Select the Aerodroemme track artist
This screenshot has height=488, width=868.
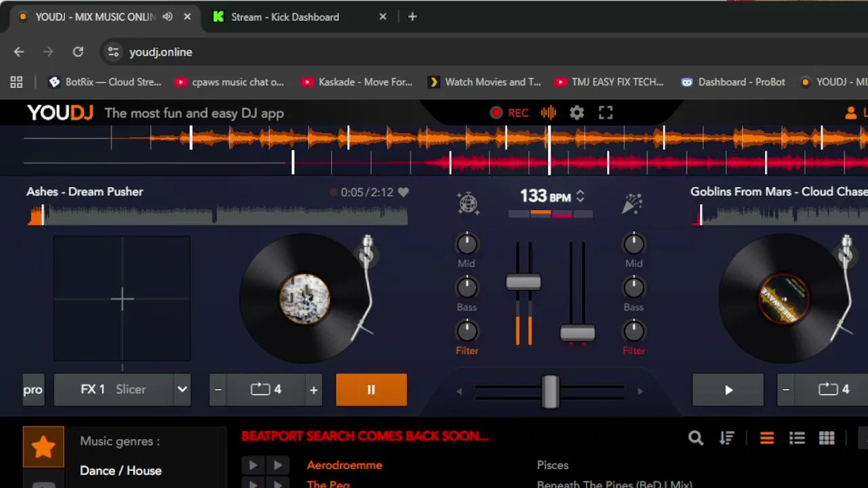point(344,466)
